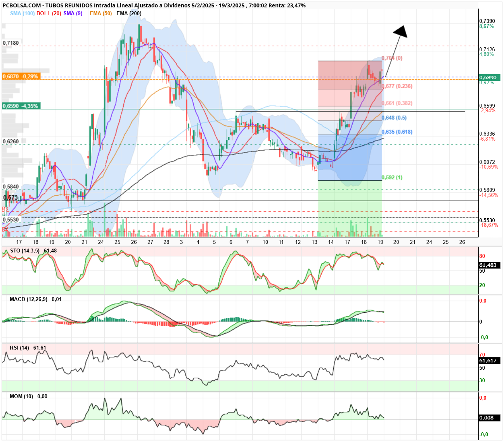Click the STO (14,3,5) indicator title
This screenshot has width=504, height=442.
[25, 251]
